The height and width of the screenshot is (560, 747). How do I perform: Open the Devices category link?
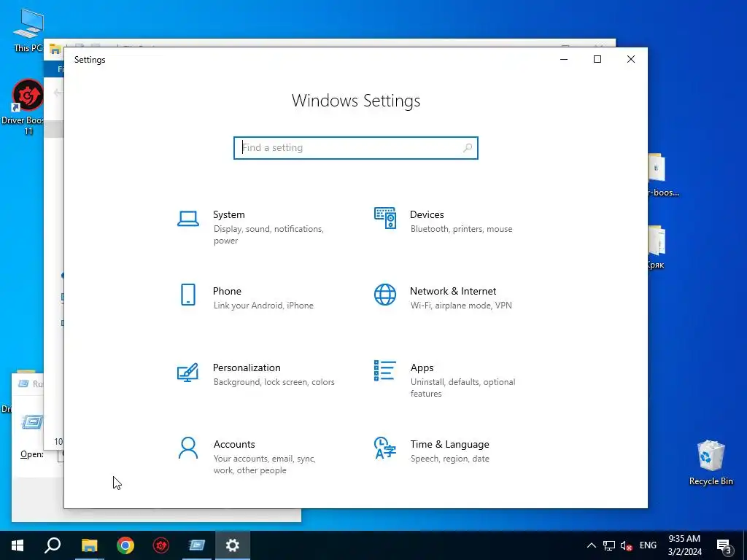pyautogui.click(x=427, y=215)
